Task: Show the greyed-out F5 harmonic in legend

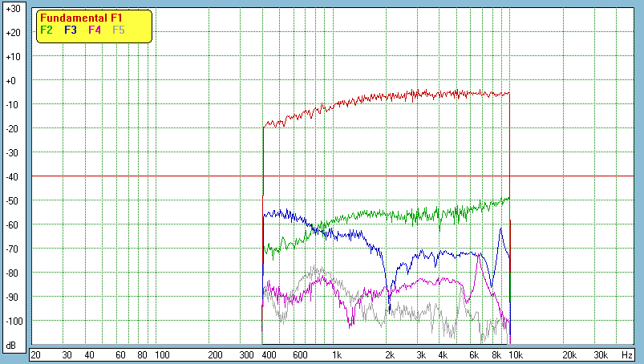Action: (x=119, y=30)
